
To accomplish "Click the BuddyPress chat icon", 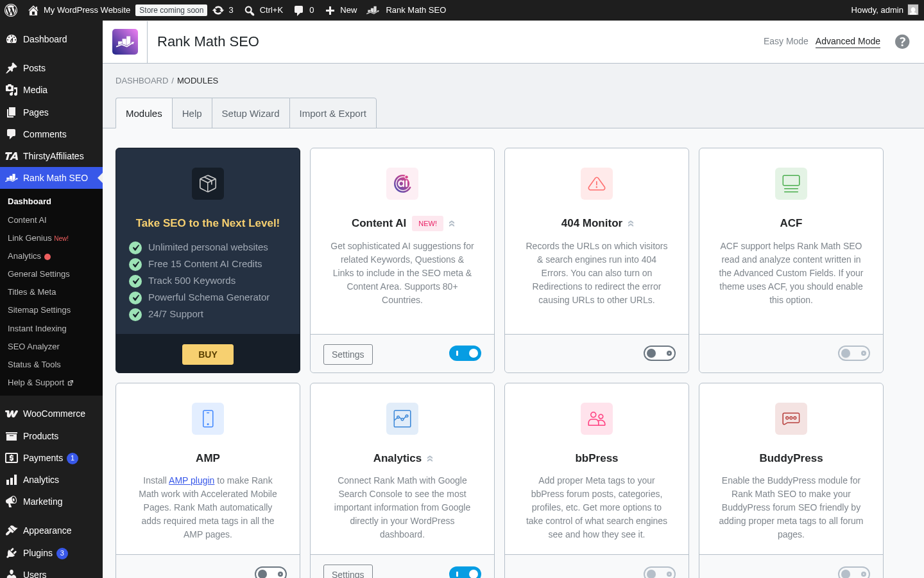I will point(791,419).
